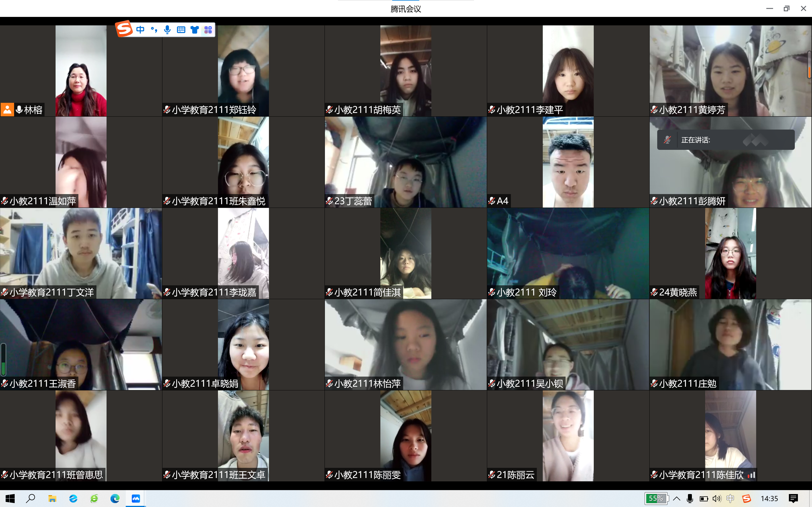Open Sogou toolbox grid icon

208,30
